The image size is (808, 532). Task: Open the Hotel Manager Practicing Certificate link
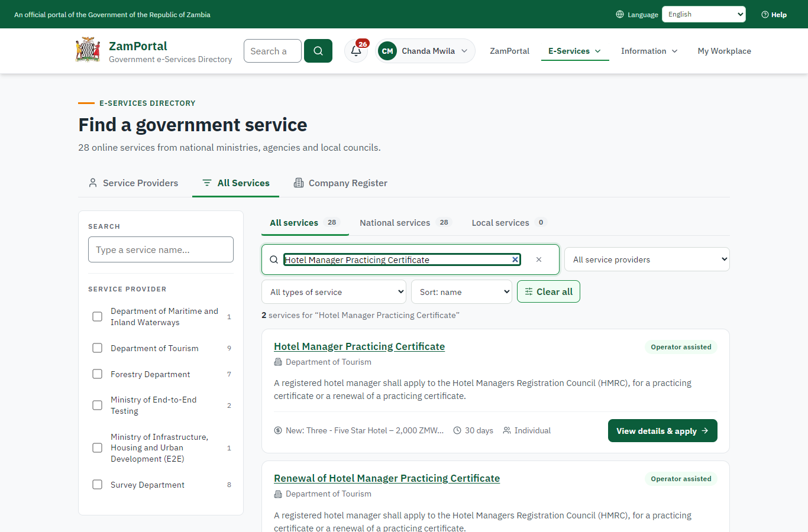point(359,346)
